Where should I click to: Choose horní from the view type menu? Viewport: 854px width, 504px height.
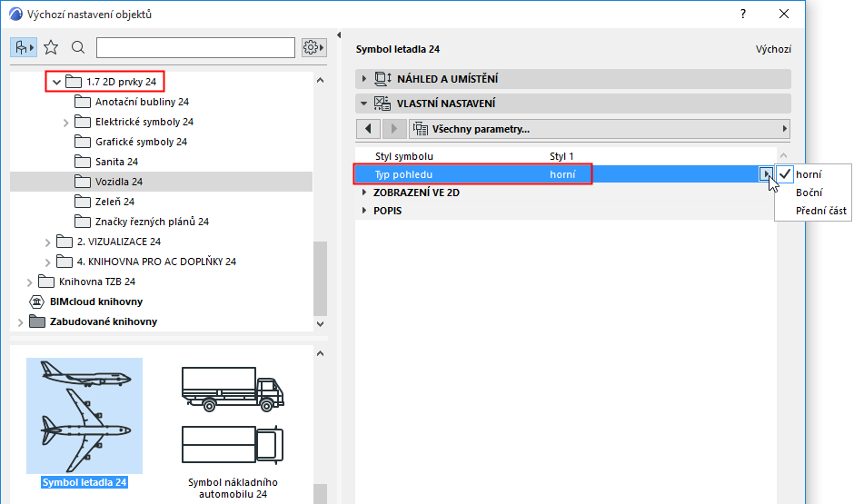tap(809, 174)
